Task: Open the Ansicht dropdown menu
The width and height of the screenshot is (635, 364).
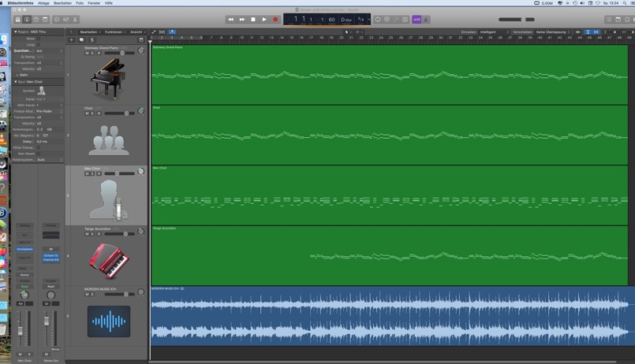Action: pyautogui.click(x=138, y=32)
